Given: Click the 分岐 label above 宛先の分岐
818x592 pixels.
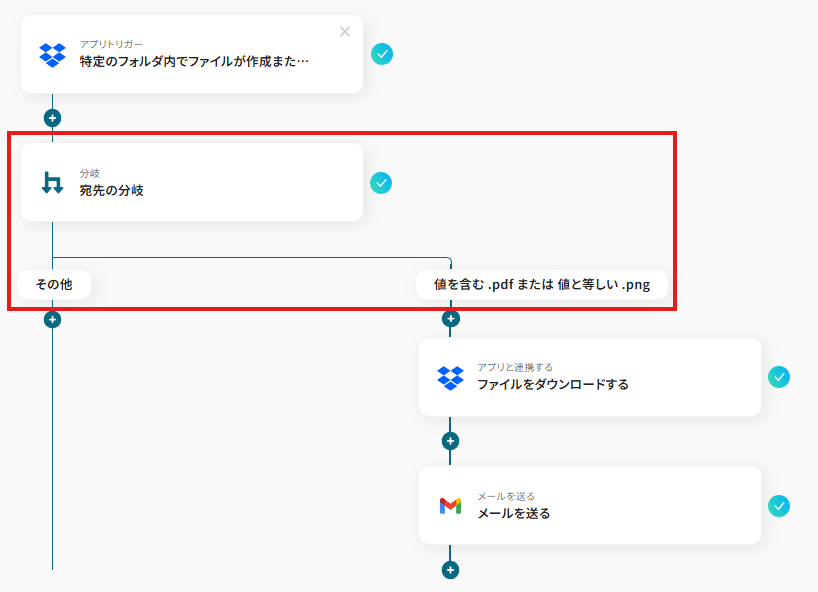Looking at the screenshot, I should point(89,173).
